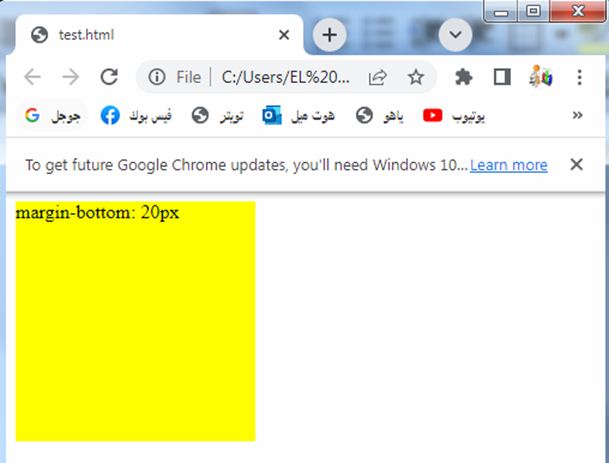
Task: Click the yellow margin-bottom box
Action: [x=136, y=321]
